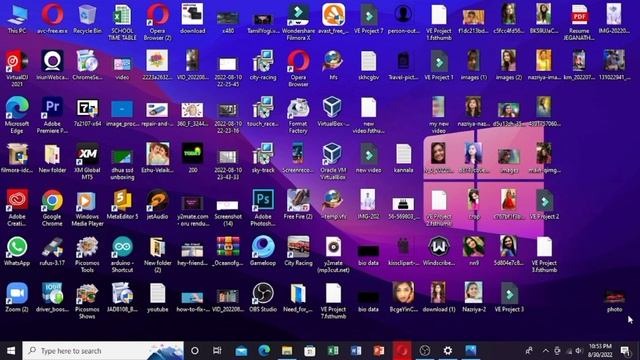The width and height of the screenshot is (640, 360).
Task: Open volume control in system tray
Action: point(578,351)
